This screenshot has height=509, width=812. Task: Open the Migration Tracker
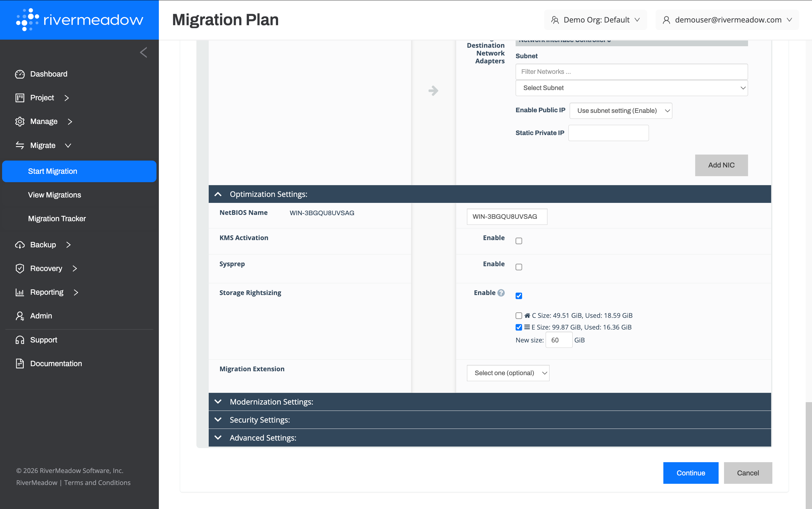click(57, 218)
